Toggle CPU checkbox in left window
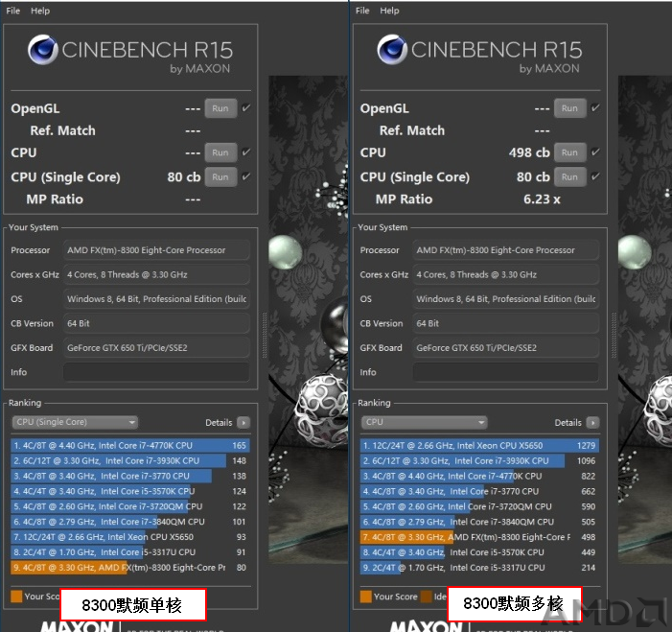Image resolution: width=672 pixels, height=632 pixels. click(246, 152)
